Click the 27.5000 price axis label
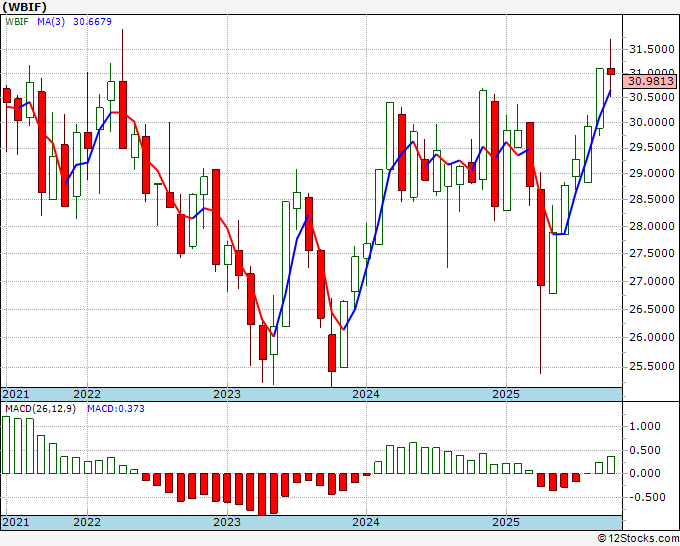This screenshot has width=680, height=546. pyautogui.click(x=652, y=253)
